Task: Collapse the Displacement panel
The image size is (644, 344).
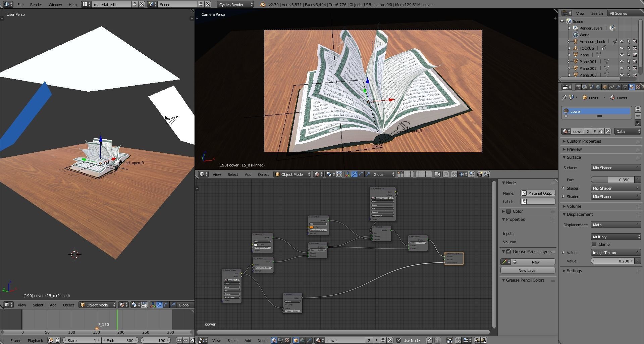Action: point(579,214)
